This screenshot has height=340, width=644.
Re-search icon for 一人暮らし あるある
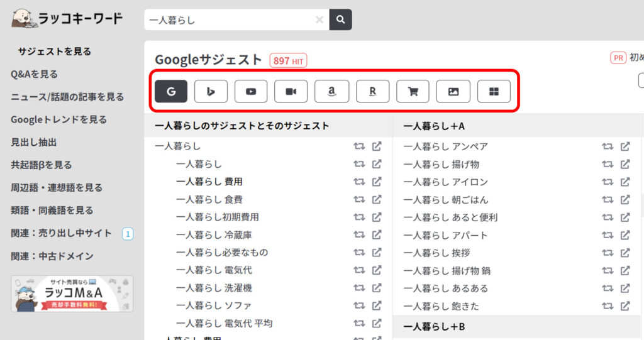pos(608,288)
